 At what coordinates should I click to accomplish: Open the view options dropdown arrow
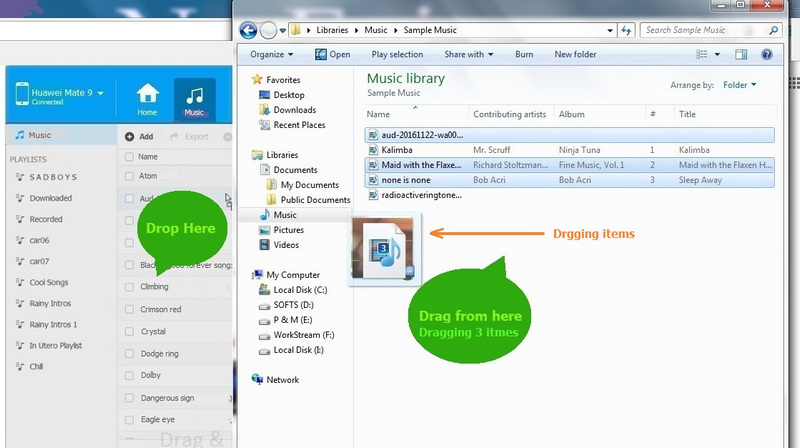pyautogui.click(x=717, y=54)
